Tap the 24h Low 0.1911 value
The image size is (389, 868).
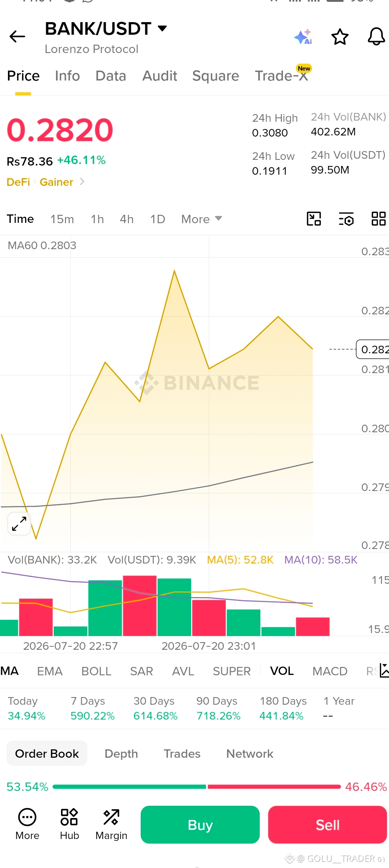(x=270, y=171)
